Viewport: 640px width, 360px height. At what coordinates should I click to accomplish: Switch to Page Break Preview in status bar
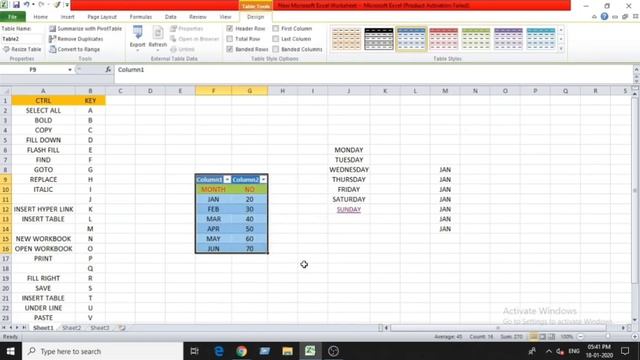551,337
